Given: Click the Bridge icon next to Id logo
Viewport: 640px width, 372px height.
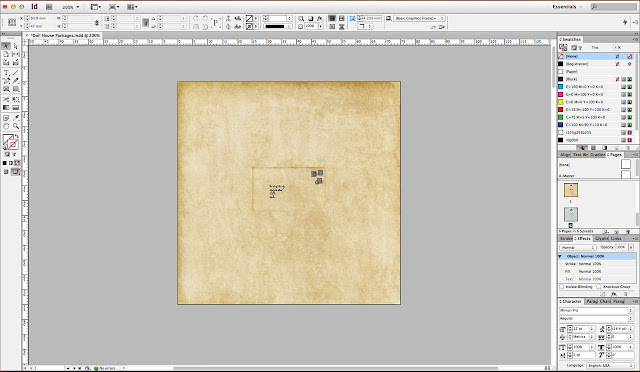Looking at the screenshot, I should (49, 7).
